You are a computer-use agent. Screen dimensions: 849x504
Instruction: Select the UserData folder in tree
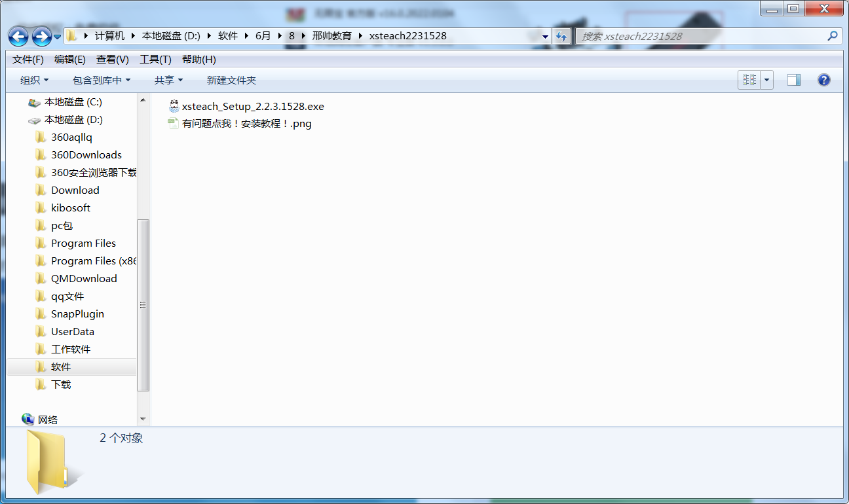coord(73,332)
